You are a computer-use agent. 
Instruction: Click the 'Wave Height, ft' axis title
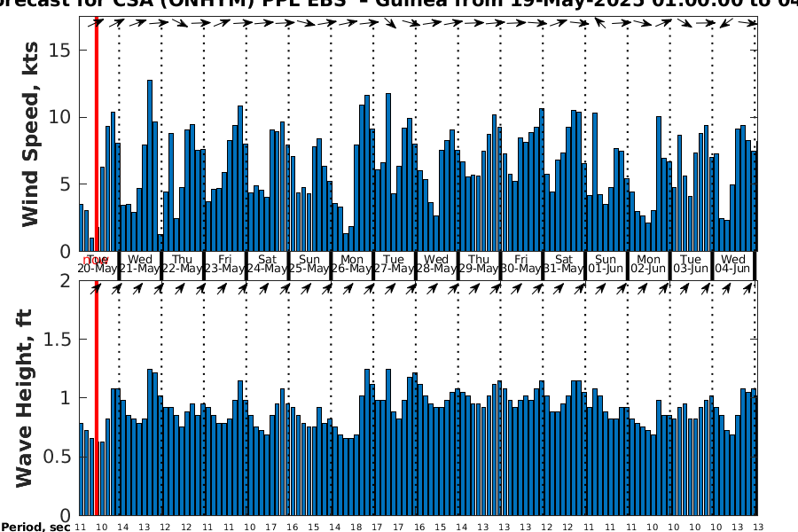pos(24,398)
